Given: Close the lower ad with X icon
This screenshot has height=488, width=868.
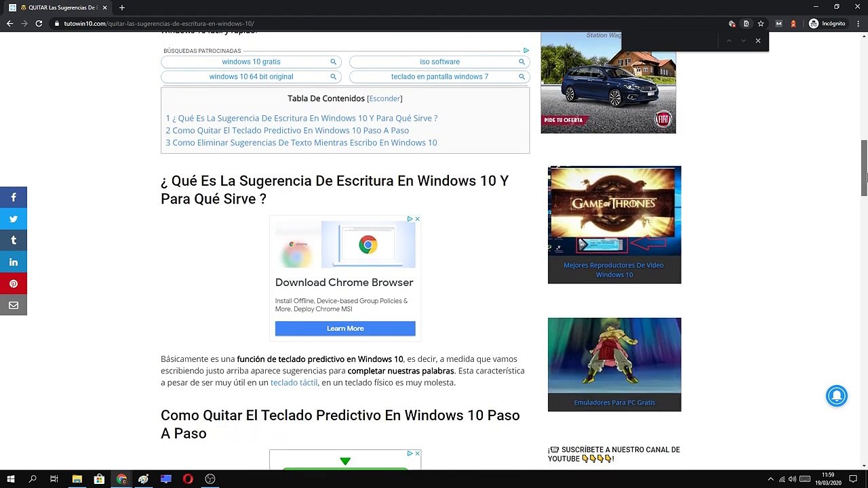Looking at the screenshot, I should [417, 453].
